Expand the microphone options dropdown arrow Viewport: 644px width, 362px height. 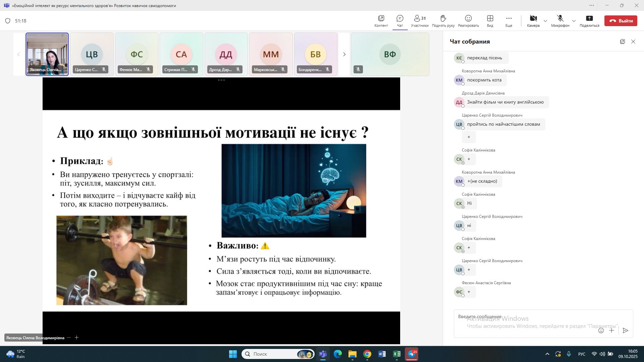pyautogui.click(x=574, y=21)
